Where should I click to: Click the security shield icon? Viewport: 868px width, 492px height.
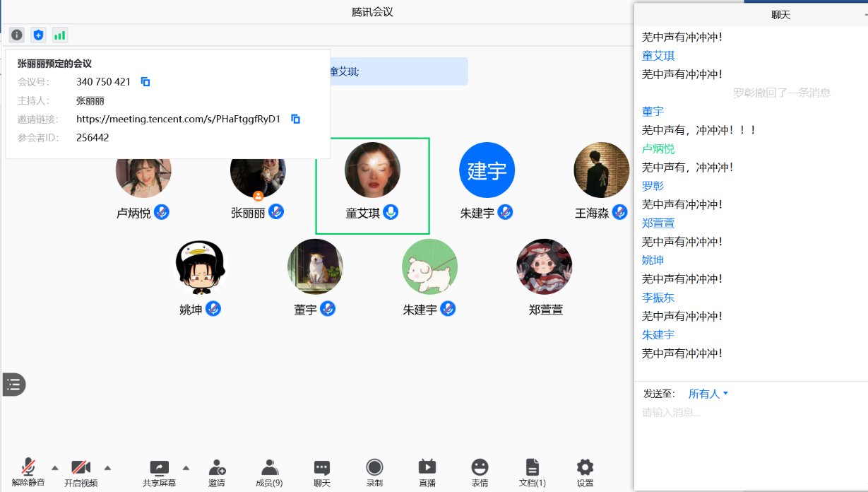tap(38, 35)
